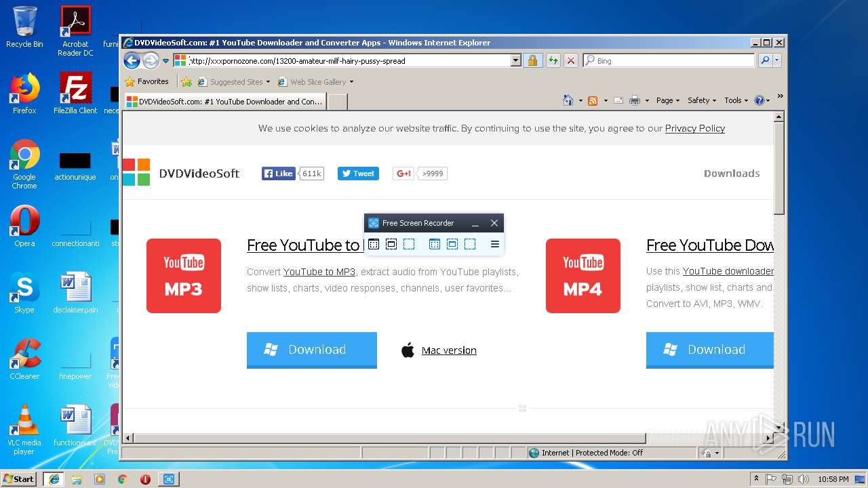Download Free YouTube to MP3 Converter

tap(312, 350)
